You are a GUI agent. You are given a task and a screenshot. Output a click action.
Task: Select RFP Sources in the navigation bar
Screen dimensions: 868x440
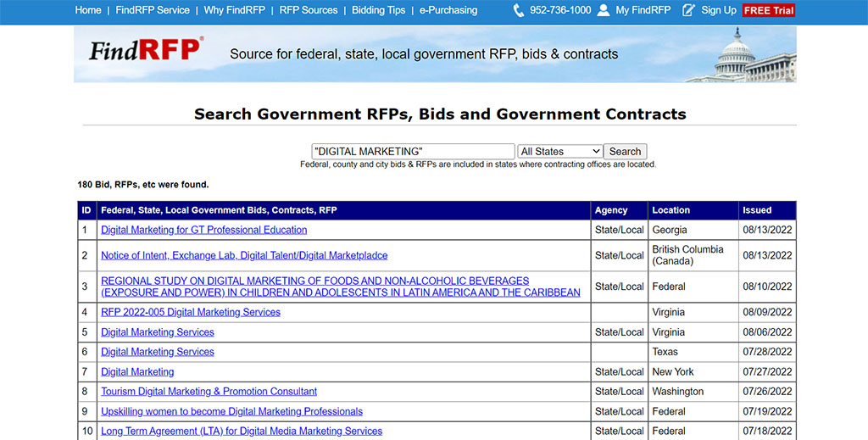pyautogui.click(x=309, y=10)
